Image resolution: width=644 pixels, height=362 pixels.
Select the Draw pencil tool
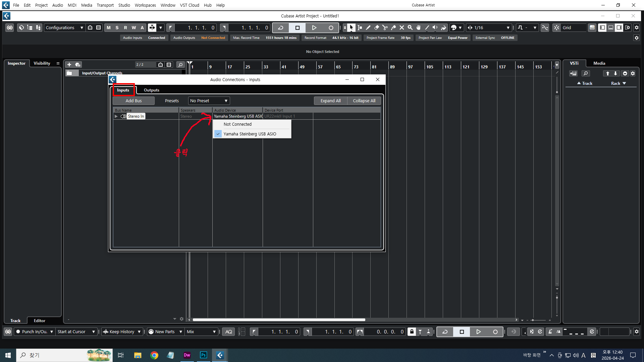click(368, 27)
